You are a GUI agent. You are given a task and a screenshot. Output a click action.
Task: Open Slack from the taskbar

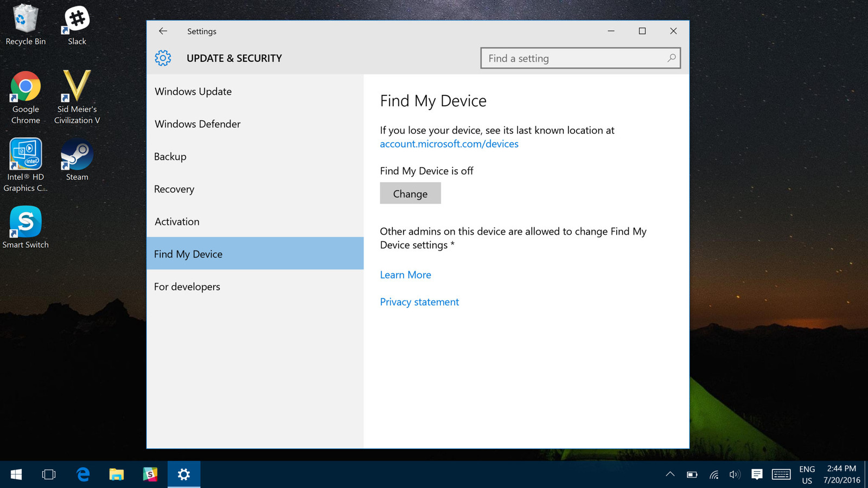tap(150, 474)
